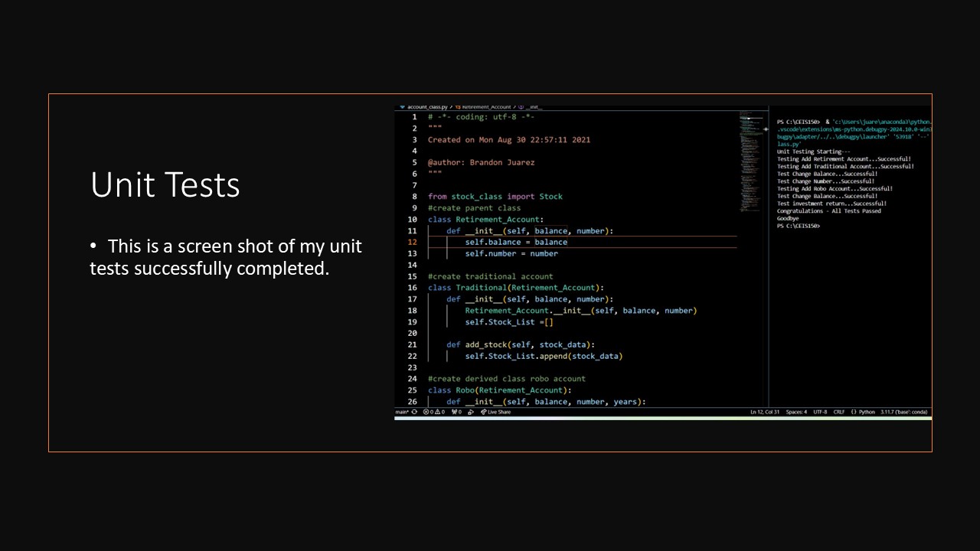Image resolution: width=980 pixels, height=551 pixels.
Task: Click 'Test investment return...Successful!' terminal line
Action: point(831,204)
